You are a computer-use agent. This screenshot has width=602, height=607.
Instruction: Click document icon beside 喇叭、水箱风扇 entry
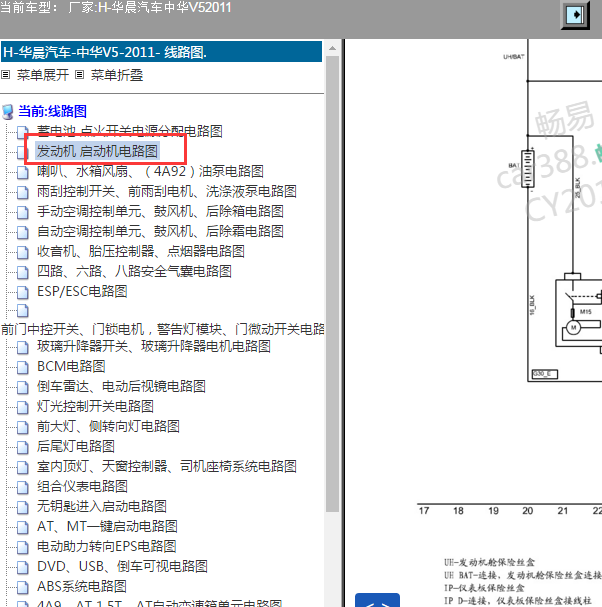[x=22, y=172]
